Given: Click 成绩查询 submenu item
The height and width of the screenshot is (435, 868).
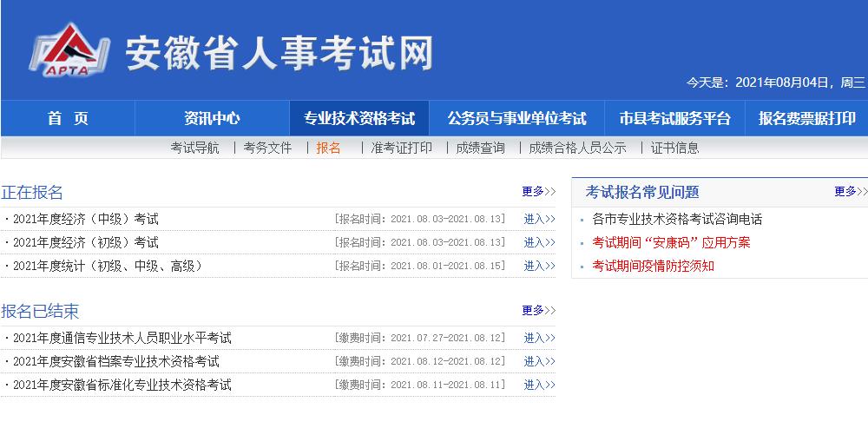Looking at the screenshot, I should pos(480,148).
